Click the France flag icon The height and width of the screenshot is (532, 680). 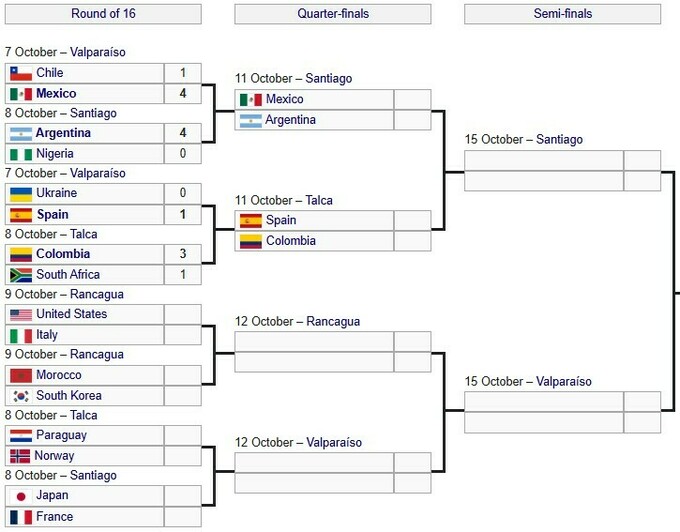pos(20,517)
